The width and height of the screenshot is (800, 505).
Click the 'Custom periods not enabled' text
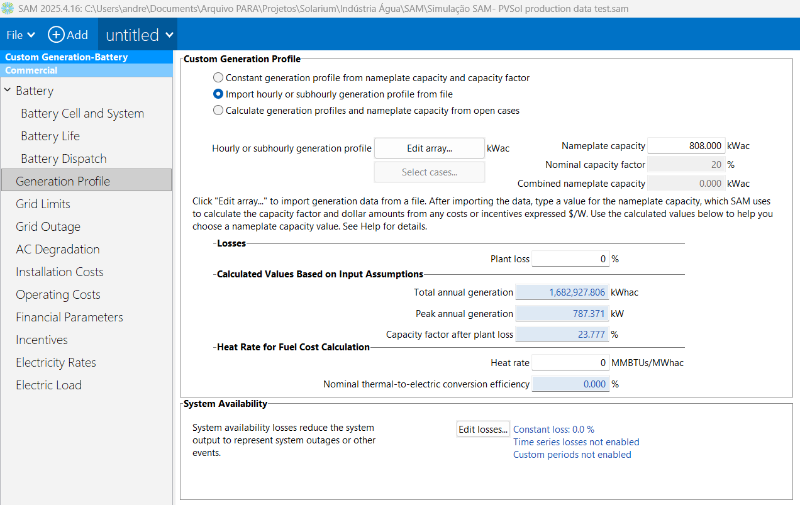(572, 454)
